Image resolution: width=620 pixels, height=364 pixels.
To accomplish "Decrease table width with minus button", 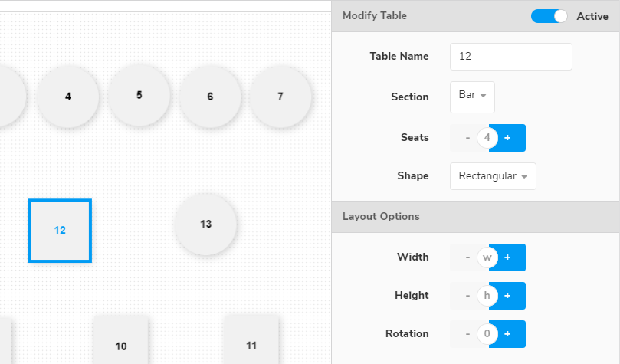I will pos(467,257).
